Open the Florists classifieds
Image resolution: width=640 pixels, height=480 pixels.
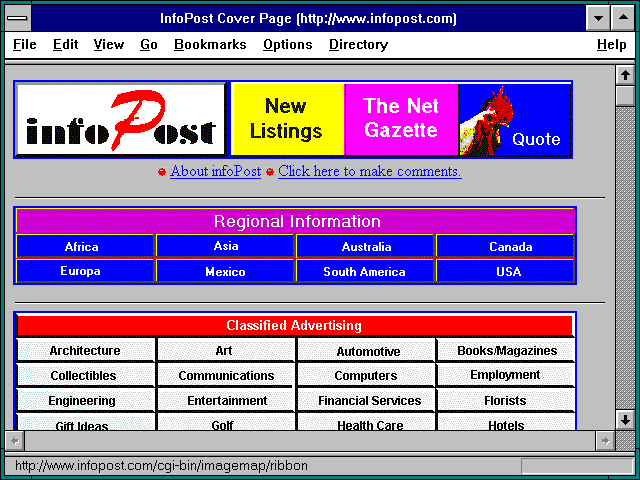(x=506, y=400)
